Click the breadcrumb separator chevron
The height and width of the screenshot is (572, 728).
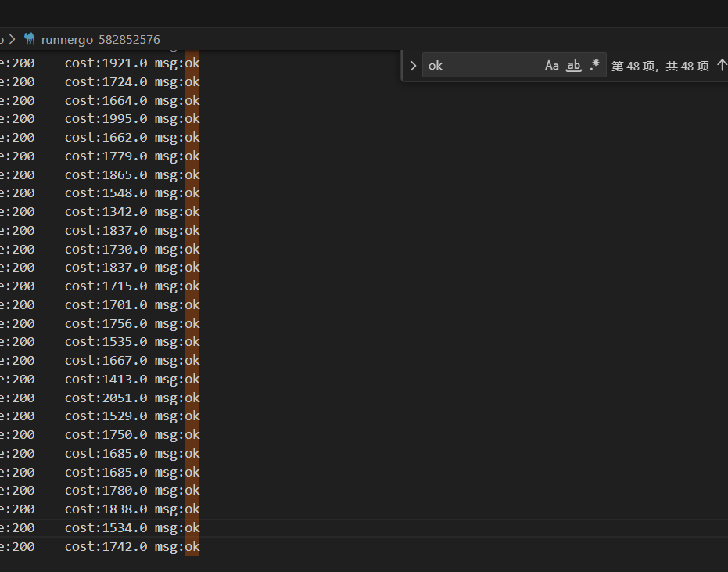pos(13,39)
